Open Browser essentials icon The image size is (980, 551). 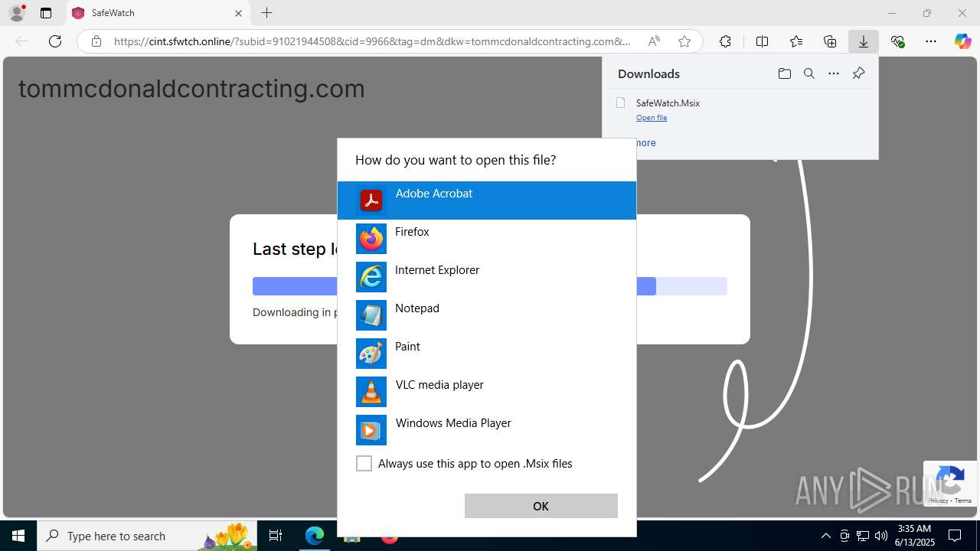897,41
